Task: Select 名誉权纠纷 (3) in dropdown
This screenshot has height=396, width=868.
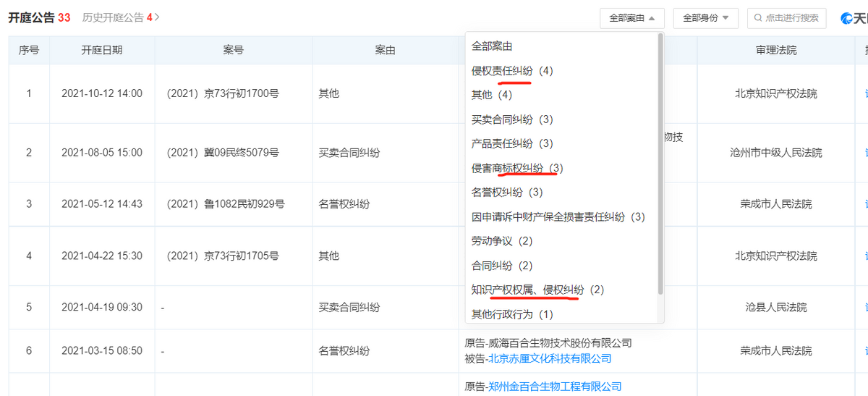Action: [507, 193]
